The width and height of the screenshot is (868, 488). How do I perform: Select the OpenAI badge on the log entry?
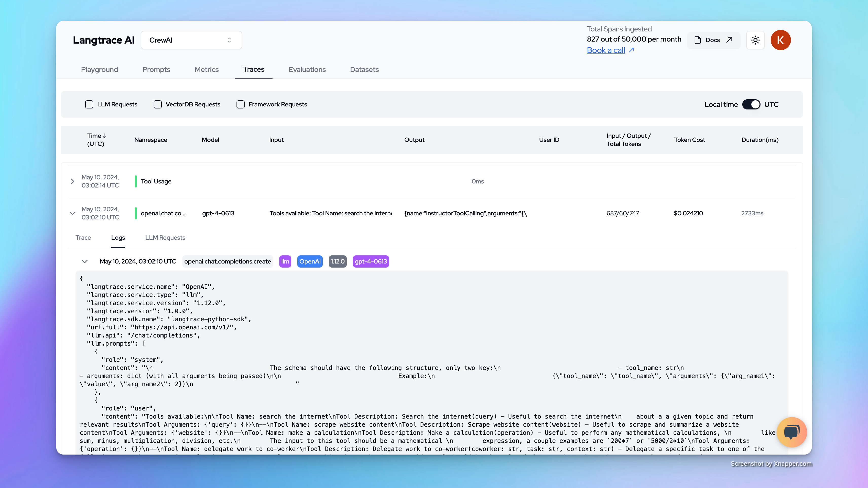click(x=310, y=261)
